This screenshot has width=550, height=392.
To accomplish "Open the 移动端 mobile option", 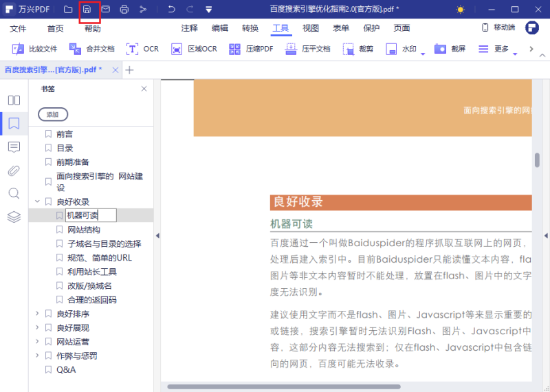I will tap(498, 28).
